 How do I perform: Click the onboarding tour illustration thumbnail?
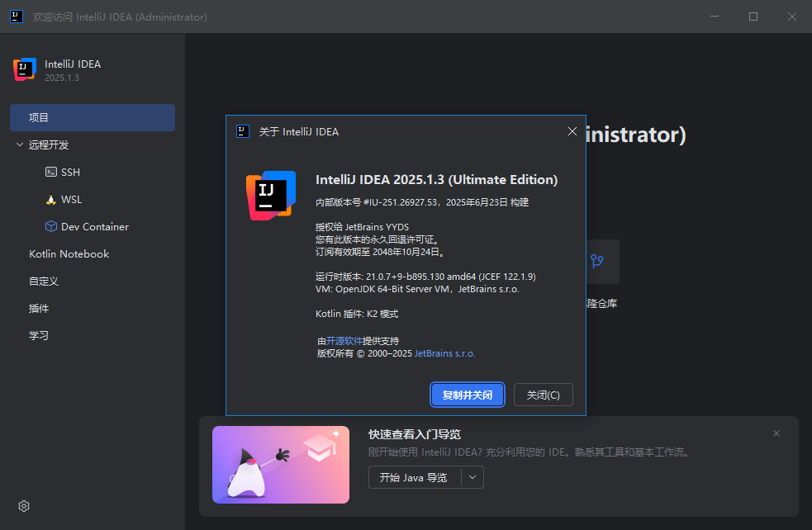281,465
